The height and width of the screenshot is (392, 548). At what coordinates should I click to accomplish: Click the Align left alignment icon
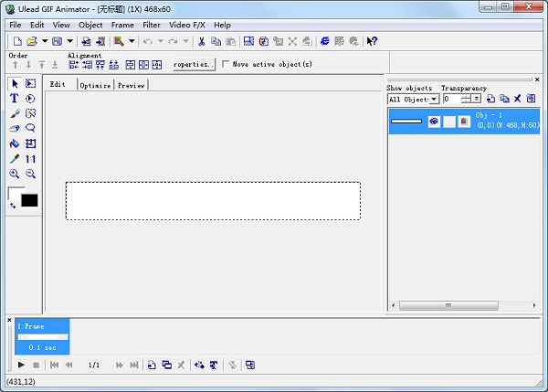(x=73, y=65)
